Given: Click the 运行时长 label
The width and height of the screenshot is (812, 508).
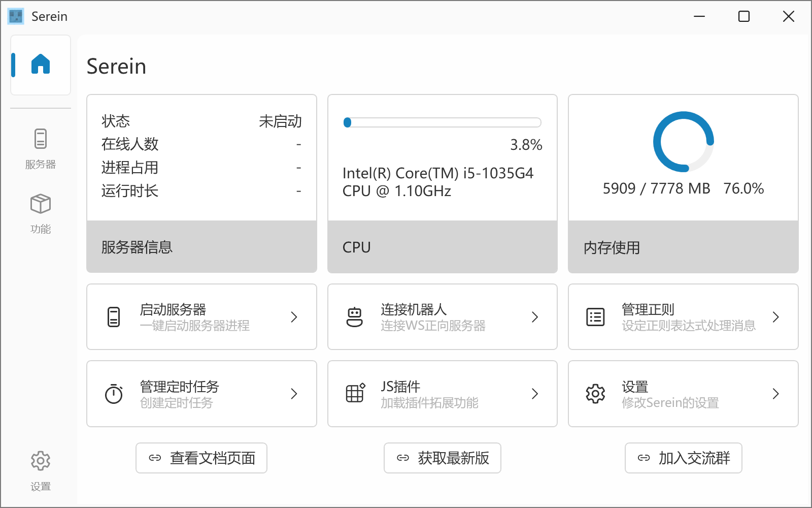Looking at the screenshot, I should coord(130,190).
